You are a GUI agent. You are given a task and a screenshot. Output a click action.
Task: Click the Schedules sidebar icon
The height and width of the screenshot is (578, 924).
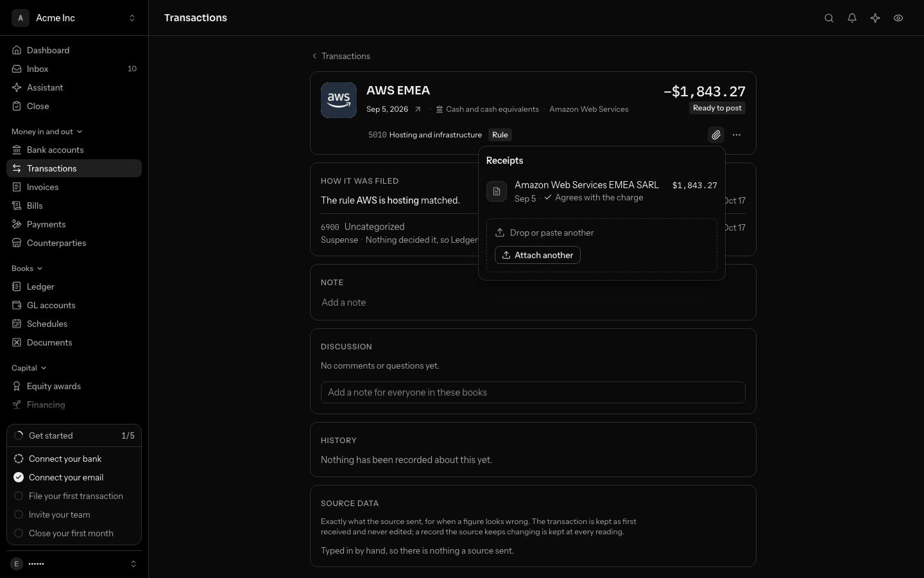[17, 324]
